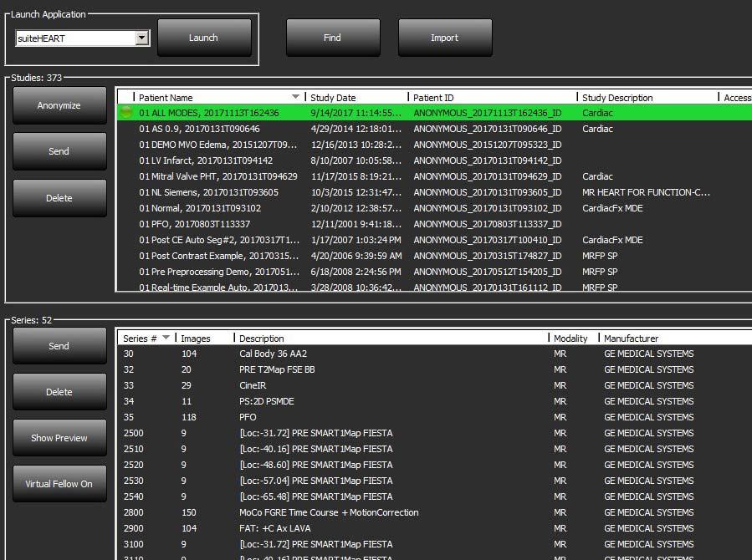
Task: Open the suiteHEART application dropdown
Action: (142, 38)
